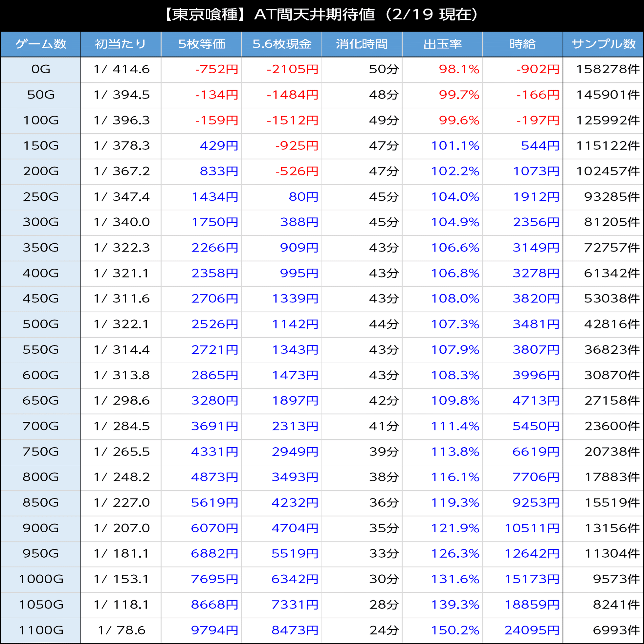Click the hourly value 4713円
The image size is (644, 644).
point(536,401)
